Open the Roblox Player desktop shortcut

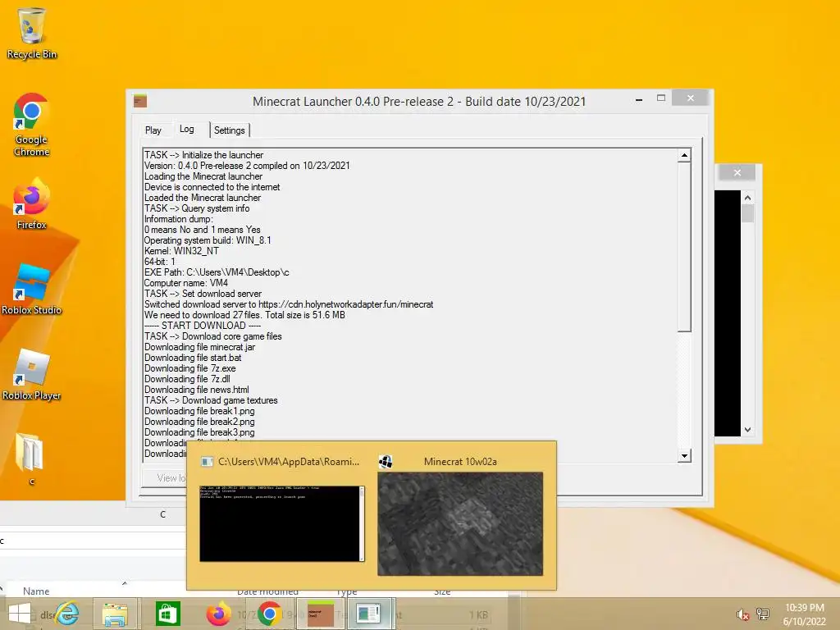(x=31, y=374)
